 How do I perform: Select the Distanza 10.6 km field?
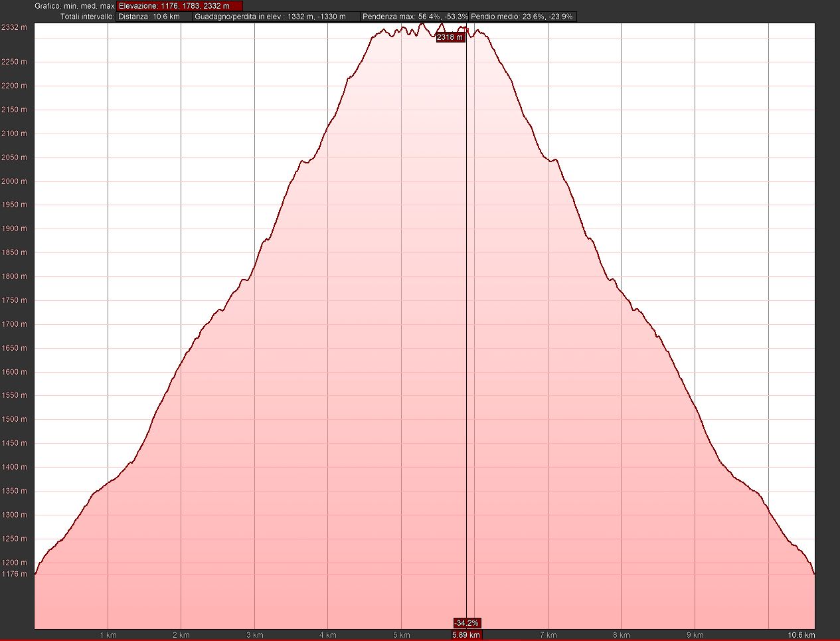tap(154, 17)
